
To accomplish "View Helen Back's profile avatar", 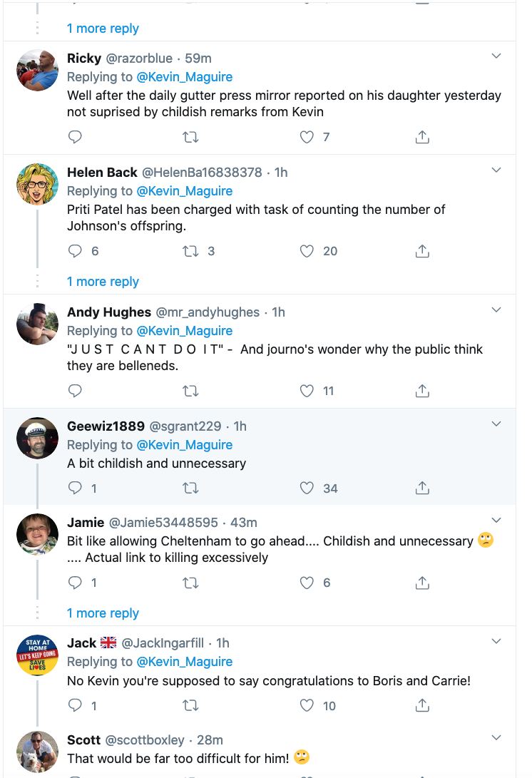I will tap(37, 184).
